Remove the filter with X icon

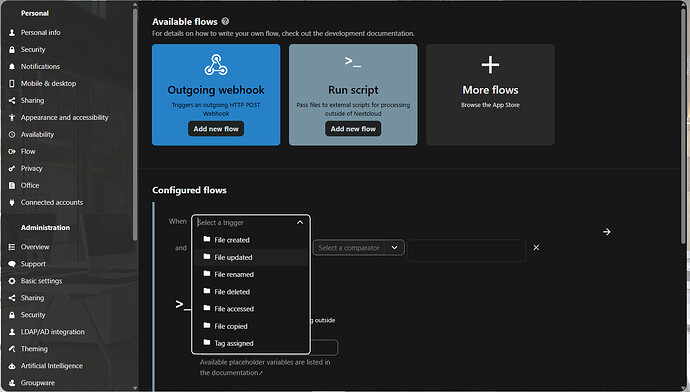tap(536, 248)
